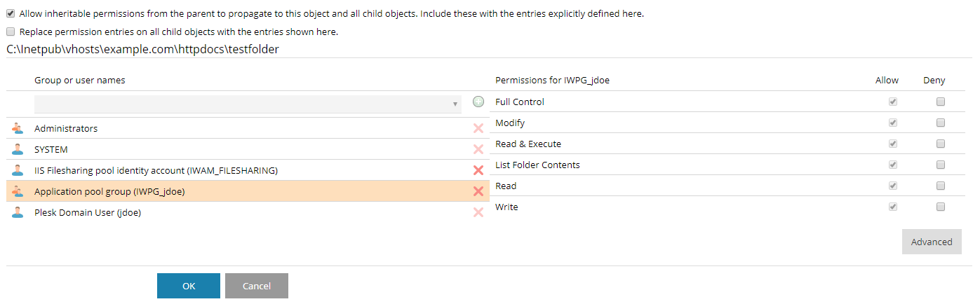Screen dimensions: 980x304
Task: Toggle Allow checkbox for Read & Execute
Action: [x=893, y=144]
